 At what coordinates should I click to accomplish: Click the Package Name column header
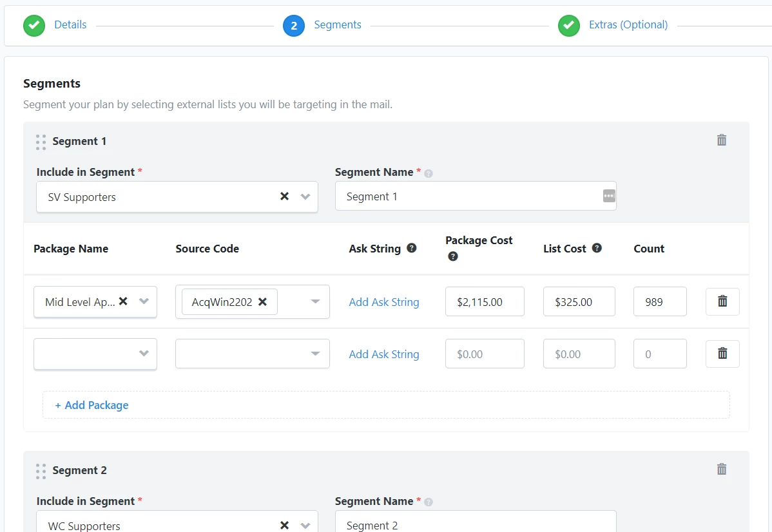tap(71, 249)
